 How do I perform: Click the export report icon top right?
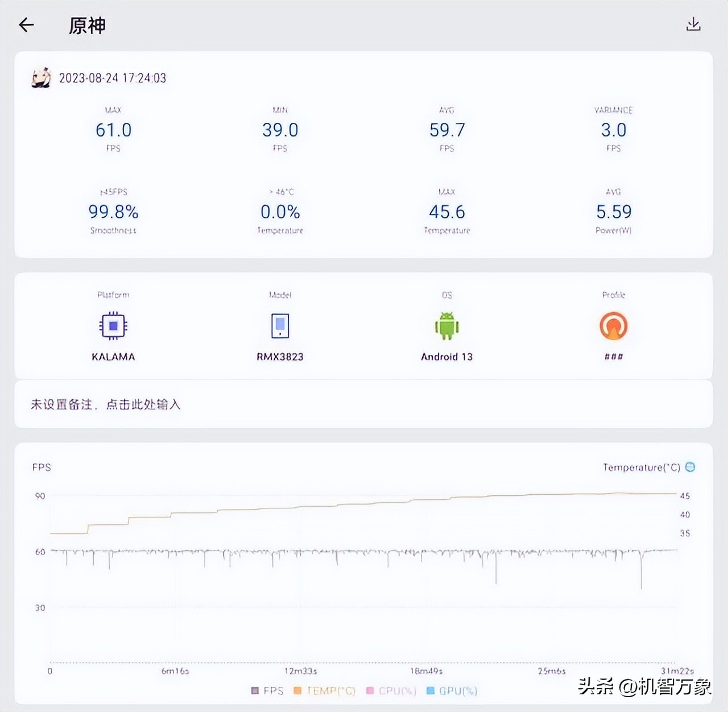[x=694, y=25]
